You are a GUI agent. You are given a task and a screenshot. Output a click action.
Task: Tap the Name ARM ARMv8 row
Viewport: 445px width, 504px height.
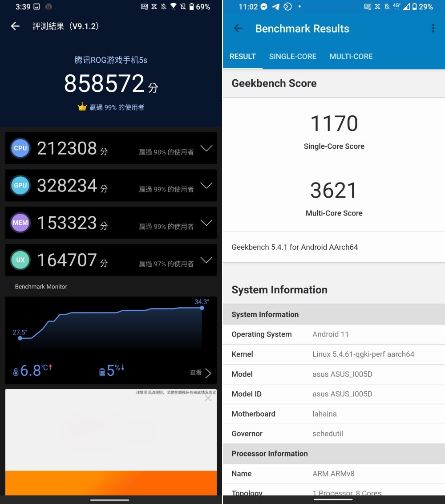(334, 474)
